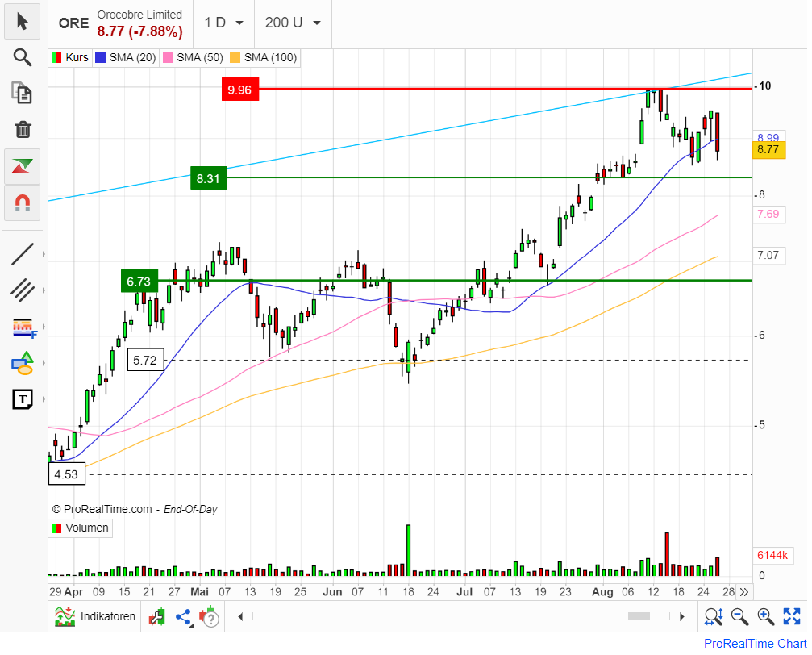
Task: Open the 200 U units dropdown
Action: pos(292,23)
